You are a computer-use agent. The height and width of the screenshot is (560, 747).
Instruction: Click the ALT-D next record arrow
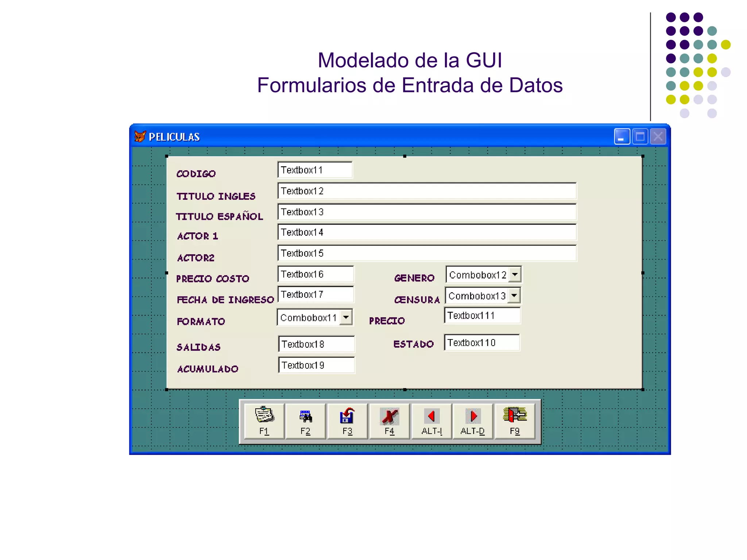tap(473, 421)
